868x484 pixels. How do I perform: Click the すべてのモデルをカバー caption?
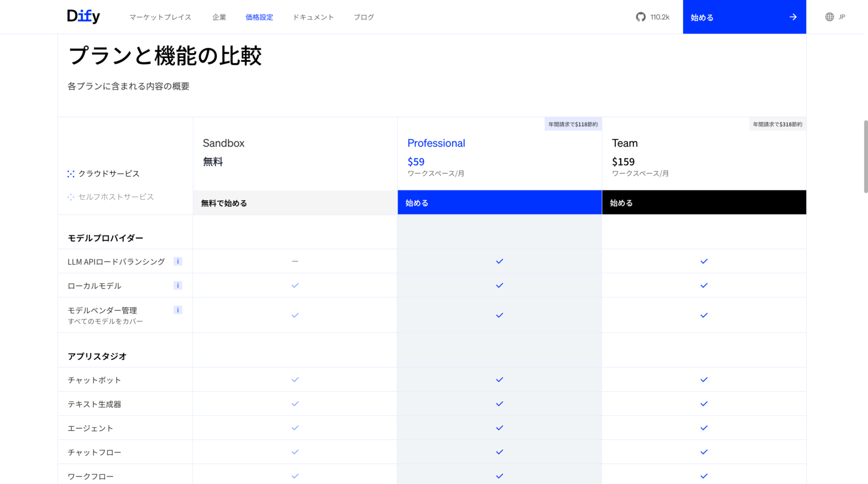105,321
